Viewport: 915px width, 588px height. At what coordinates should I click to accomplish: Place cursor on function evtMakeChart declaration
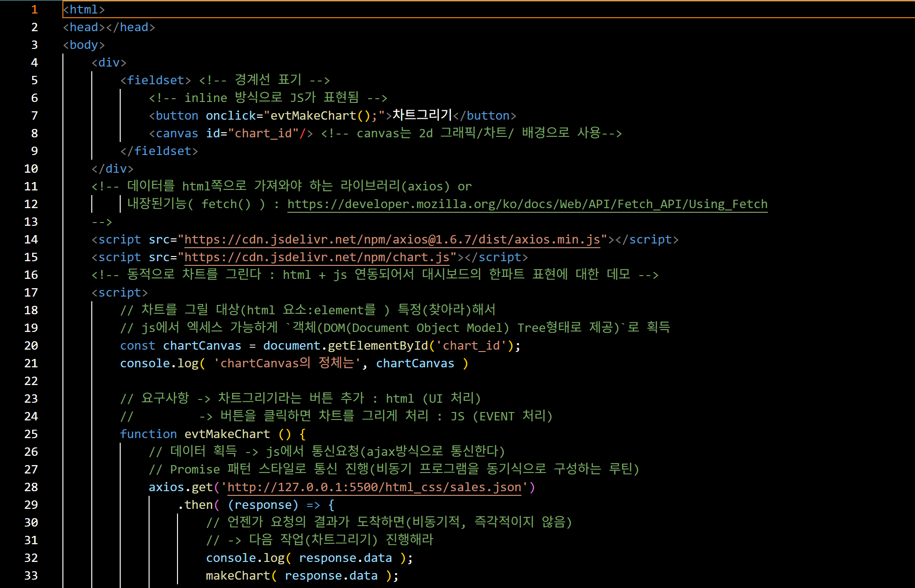226,434
